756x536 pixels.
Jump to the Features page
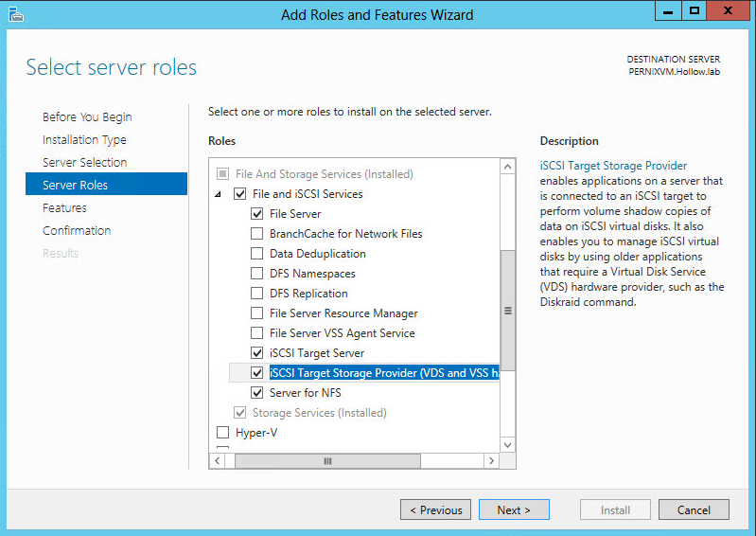[x=64, y=208]
